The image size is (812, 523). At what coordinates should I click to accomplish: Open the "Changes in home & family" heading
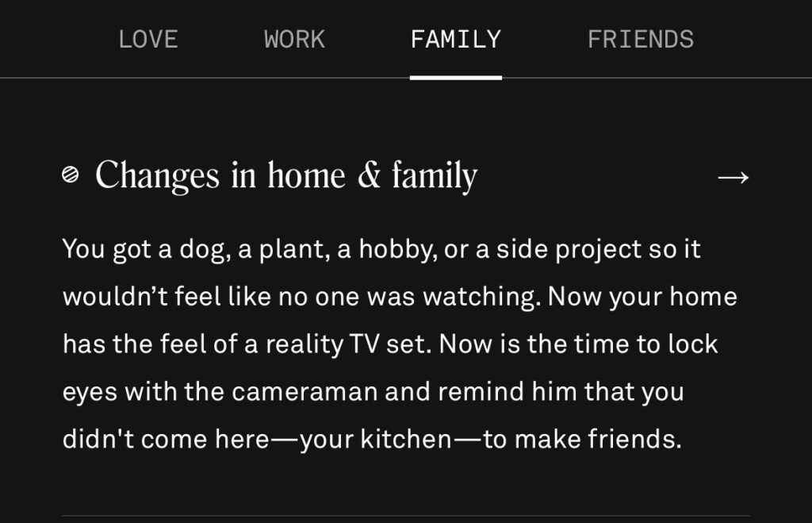(x=285, y=175)
